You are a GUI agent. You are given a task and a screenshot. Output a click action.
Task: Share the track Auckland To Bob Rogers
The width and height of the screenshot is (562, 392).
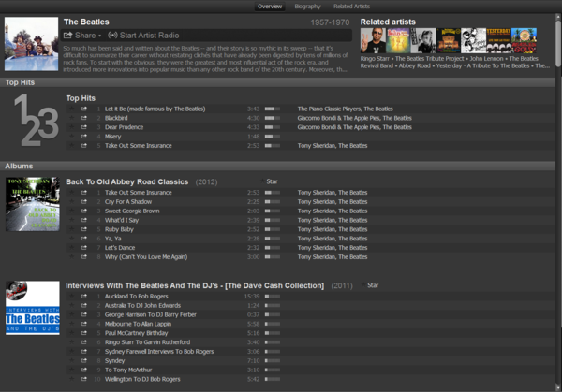coord(84,296)
